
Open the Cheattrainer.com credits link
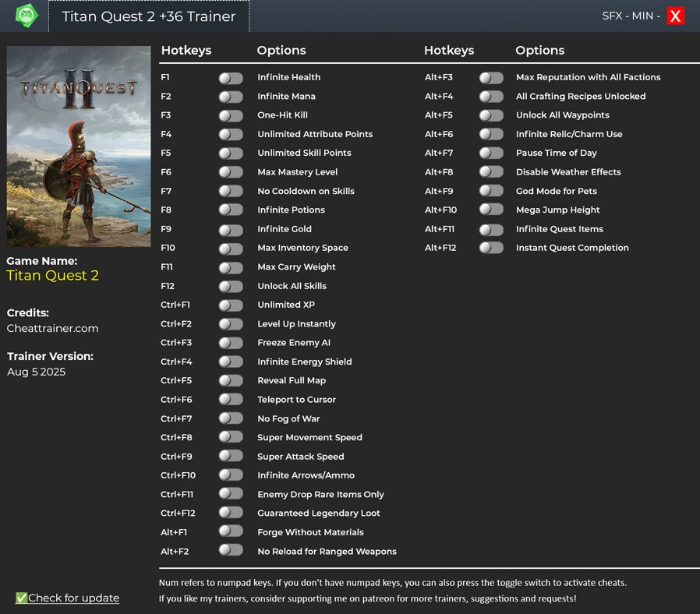click(x=53, y=328)
